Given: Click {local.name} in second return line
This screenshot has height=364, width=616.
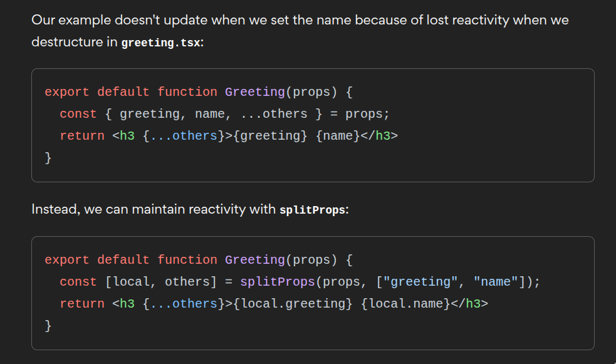Looking at the screenshot, I should (405, 304).
